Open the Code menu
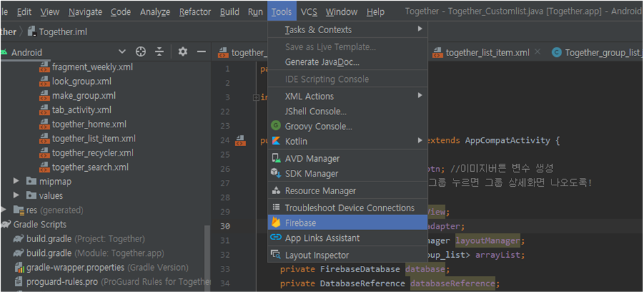 point(121,12)
